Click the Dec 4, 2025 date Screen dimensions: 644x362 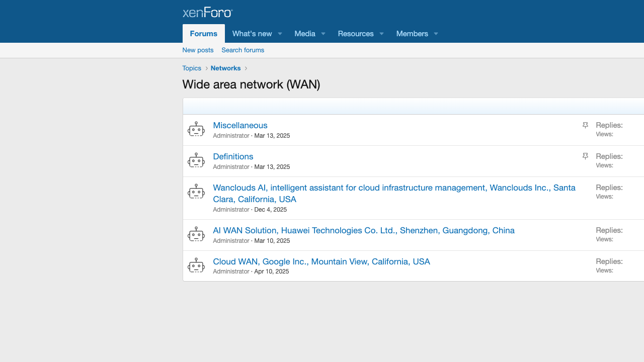[271, 210]
